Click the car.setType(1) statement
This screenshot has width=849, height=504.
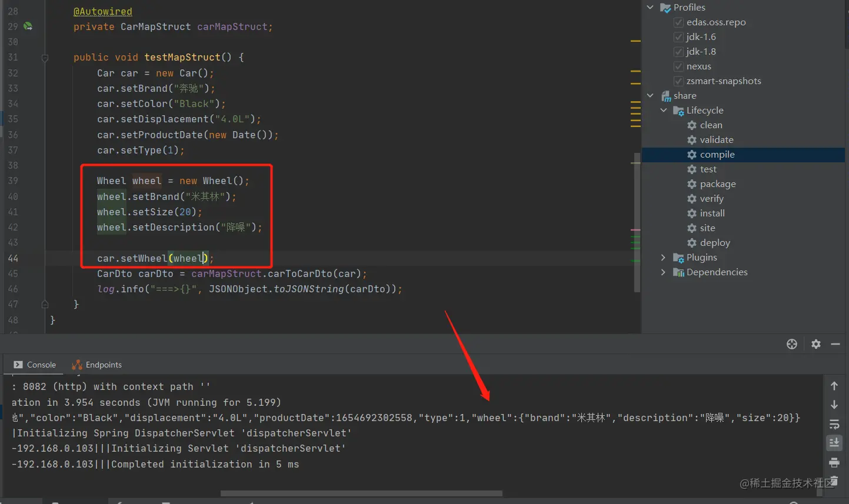(141, 151)
